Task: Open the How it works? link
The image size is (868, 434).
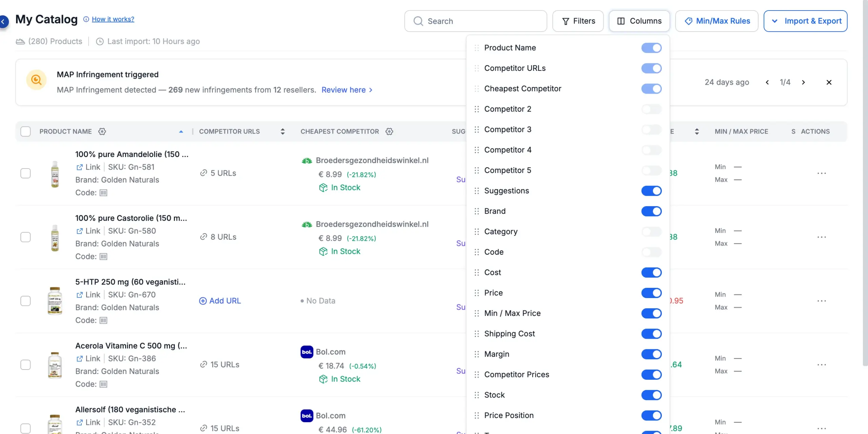Action: 113,19
